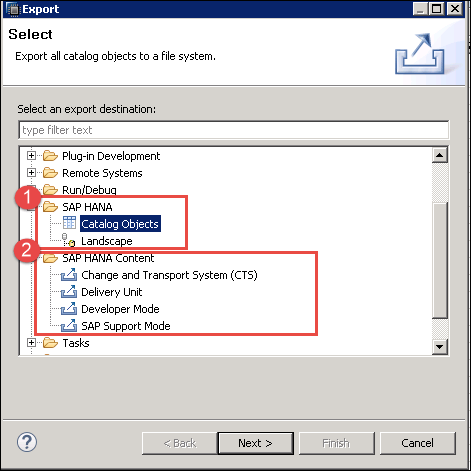
Task: Open help via the question mark icon
Action: [27, 442]
